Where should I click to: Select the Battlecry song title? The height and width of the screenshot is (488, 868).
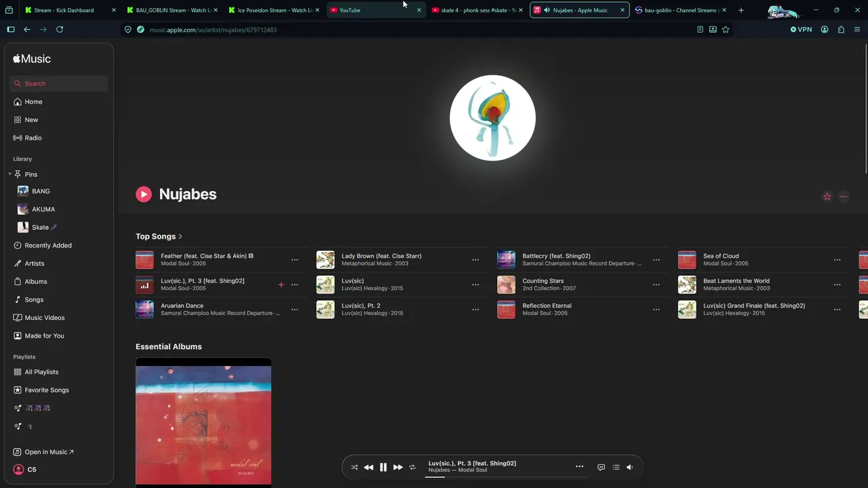click(x=556, y=256)
